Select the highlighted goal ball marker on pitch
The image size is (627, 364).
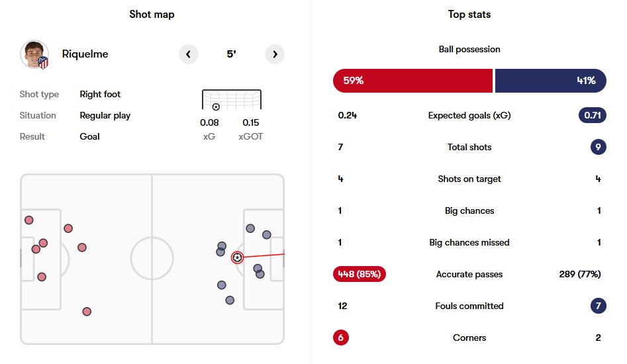point(237,257)
